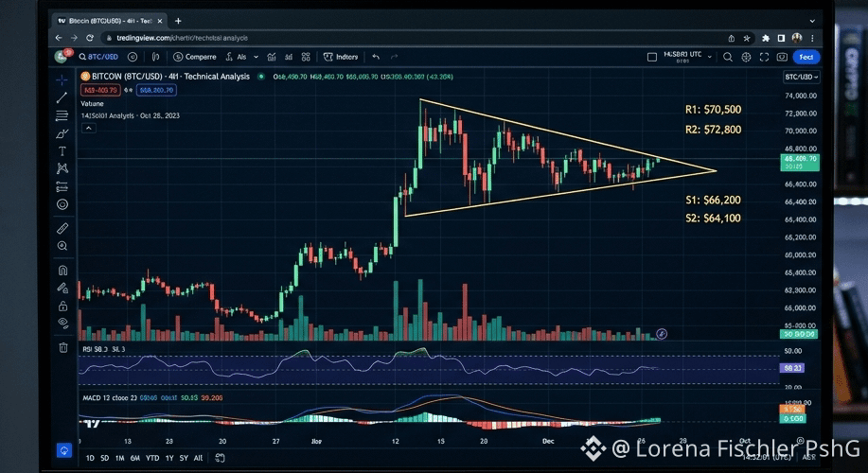Select the brush drawing tool
Image resolution: width=868 pixels, height=473 pixels.
click(x=62, y=133)
